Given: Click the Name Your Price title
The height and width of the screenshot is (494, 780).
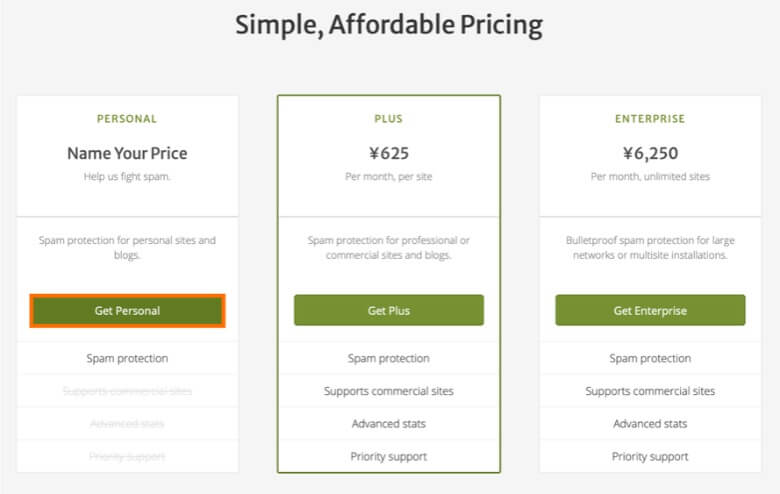Looking at the screenshot, I should [x=127, y=153].
